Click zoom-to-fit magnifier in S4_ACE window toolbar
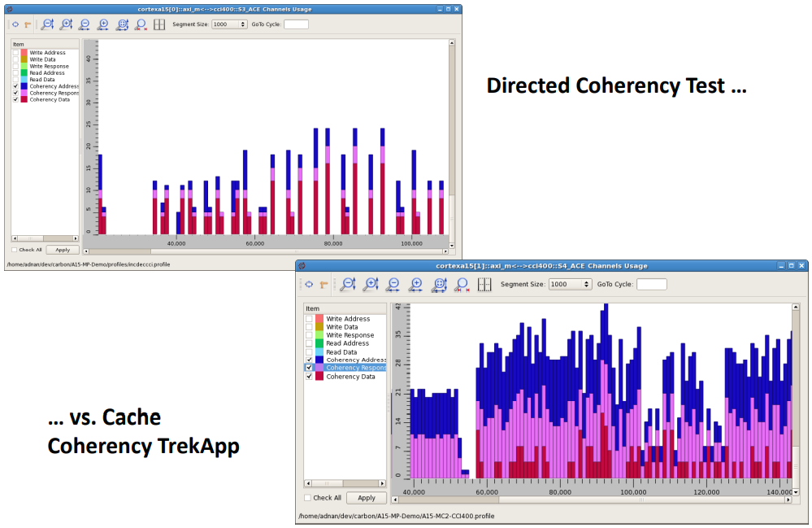 [x=439, y=284]
